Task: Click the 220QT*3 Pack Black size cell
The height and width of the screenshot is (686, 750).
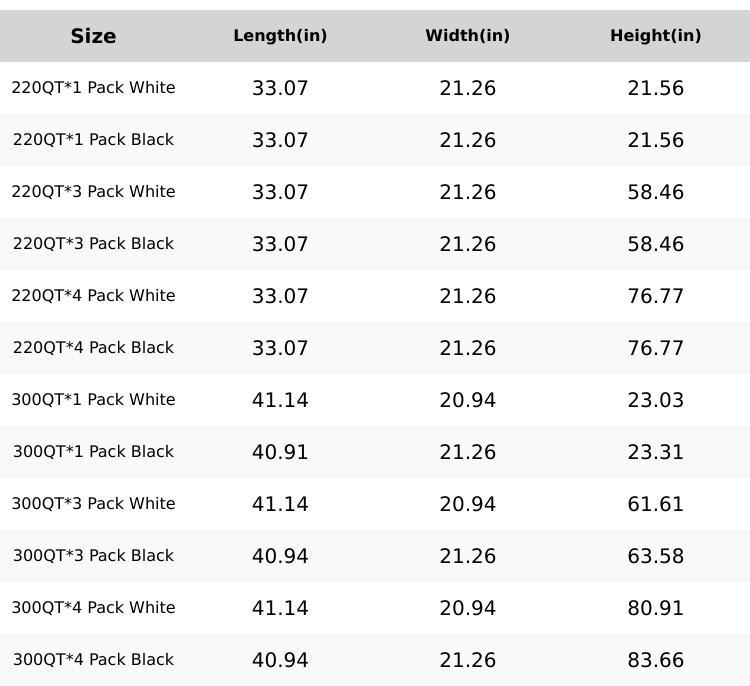Action: 93,244
